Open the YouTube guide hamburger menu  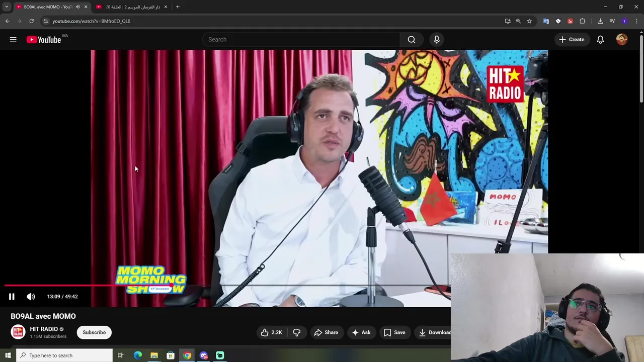pyautogui.click(x=13, y=40)
